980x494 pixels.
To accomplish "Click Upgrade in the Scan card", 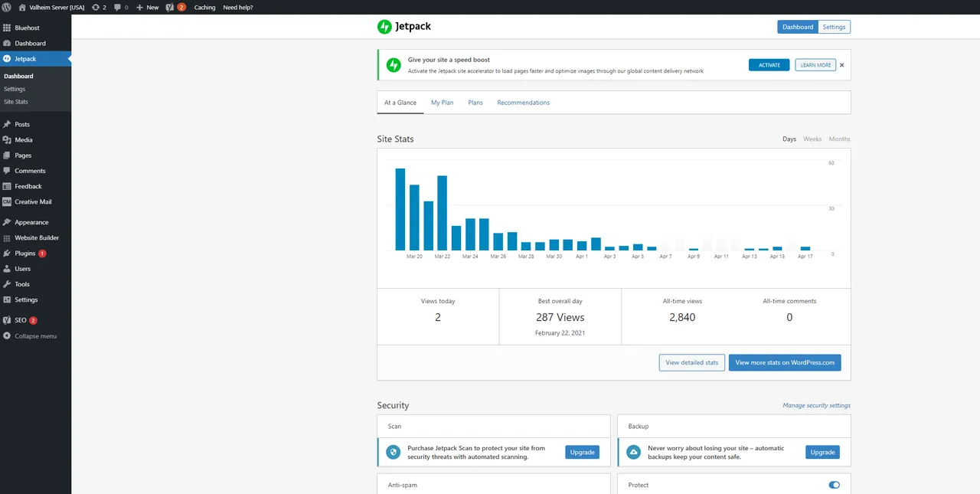I will [582, 452].
